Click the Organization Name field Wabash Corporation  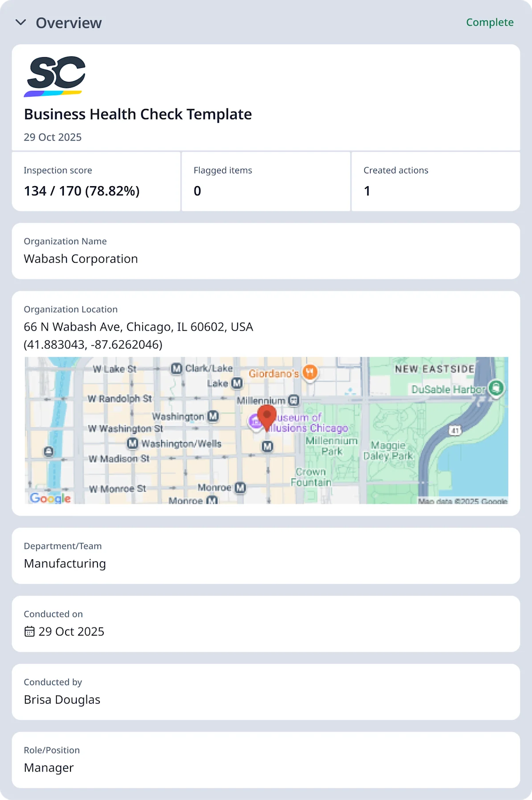click(x=81, y=259)
